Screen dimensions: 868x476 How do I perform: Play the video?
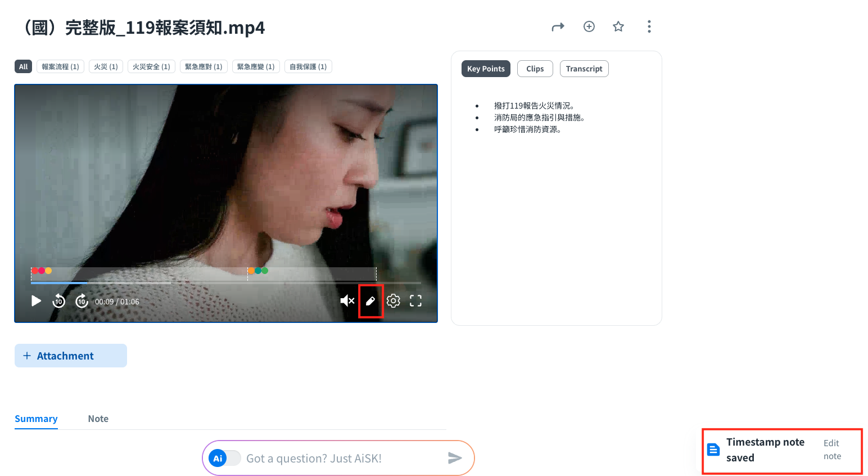pyautogui.click(x=36, y=301)
